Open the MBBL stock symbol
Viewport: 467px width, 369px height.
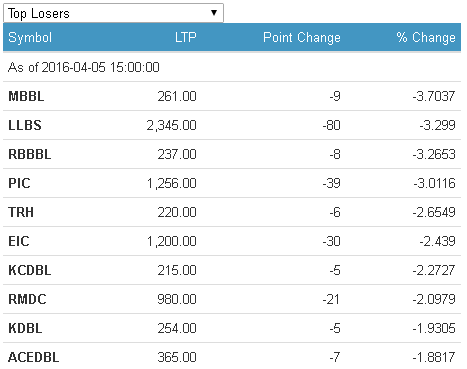pyautogui.click(x=26, y=96)
